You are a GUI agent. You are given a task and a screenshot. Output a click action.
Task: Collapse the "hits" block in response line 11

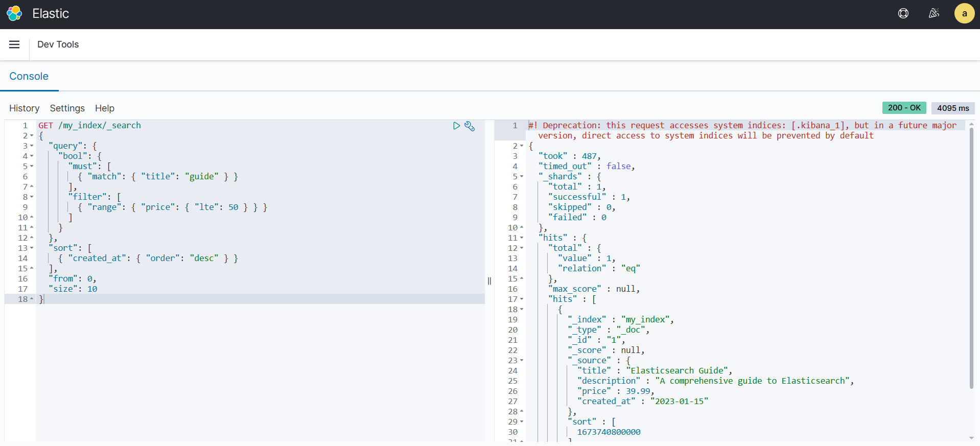coord(522,238)
